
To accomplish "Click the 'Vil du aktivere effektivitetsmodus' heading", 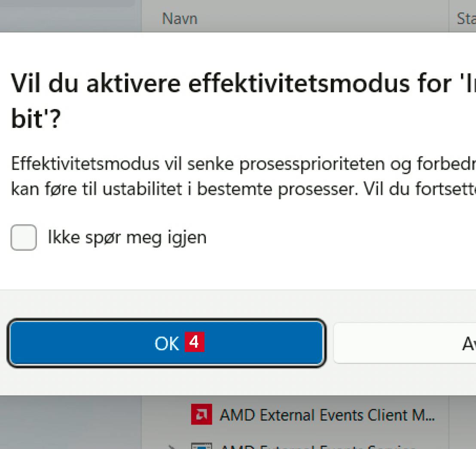I will click(x=241, y=84).
